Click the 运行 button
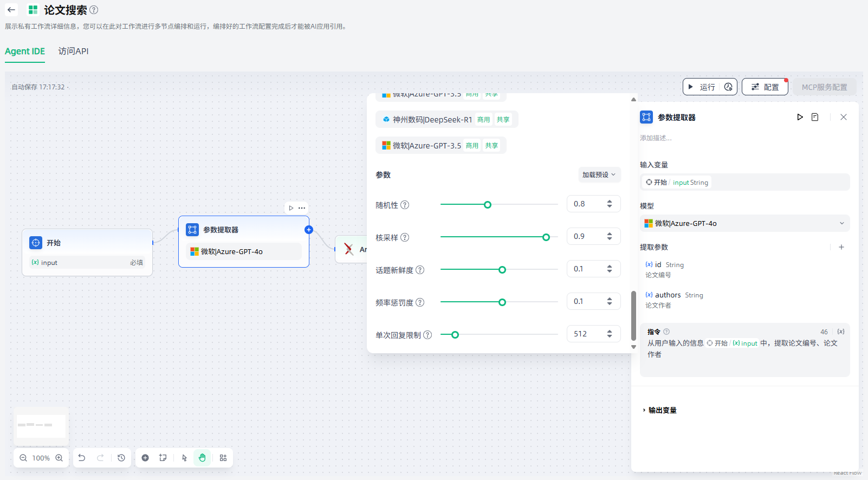 point(702,87)
